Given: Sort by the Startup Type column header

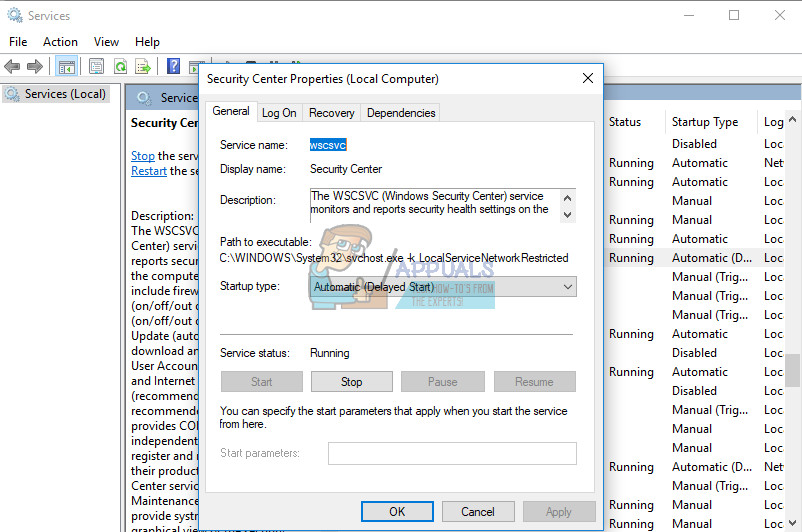Looking at the screenshot, I should coord(705,122).
